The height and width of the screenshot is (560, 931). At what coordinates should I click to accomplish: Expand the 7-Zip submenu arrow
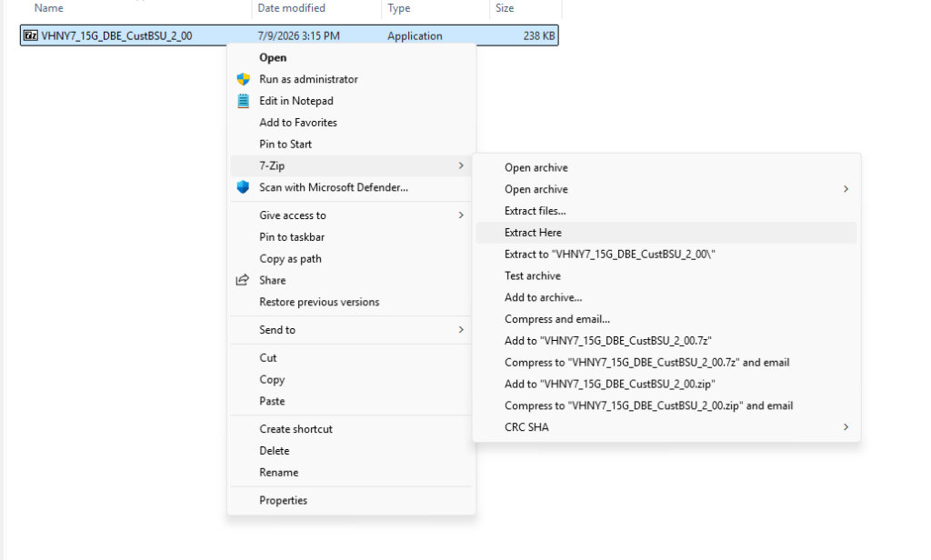(x=461, y=165)
